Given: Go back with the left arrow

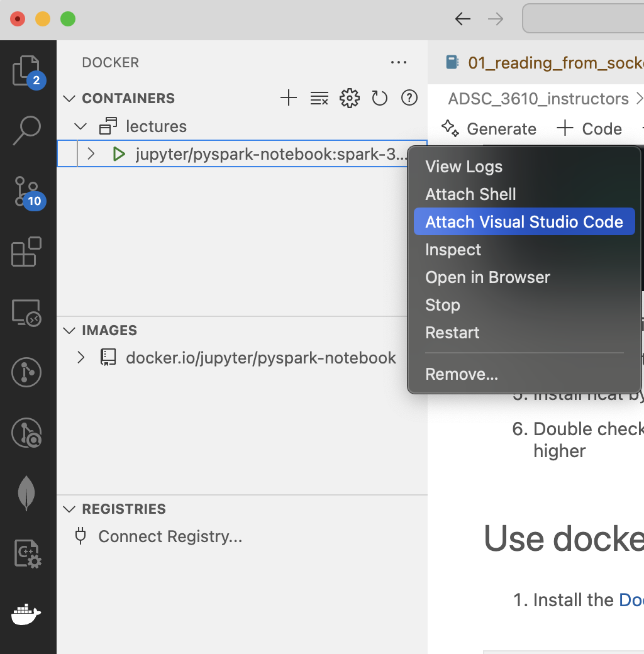Looking at the screenshot, I should pos(463,19).
